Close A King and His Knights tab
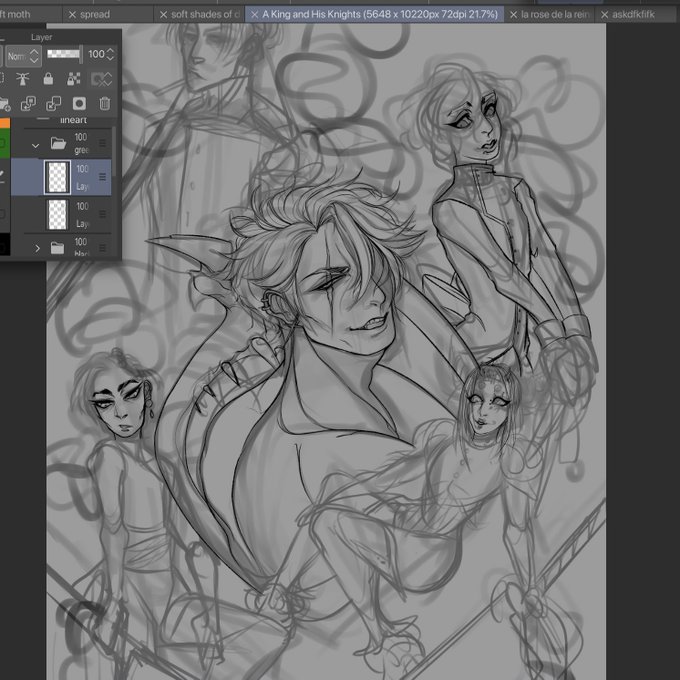The image size is (680, 680). (x=255, y=15)
